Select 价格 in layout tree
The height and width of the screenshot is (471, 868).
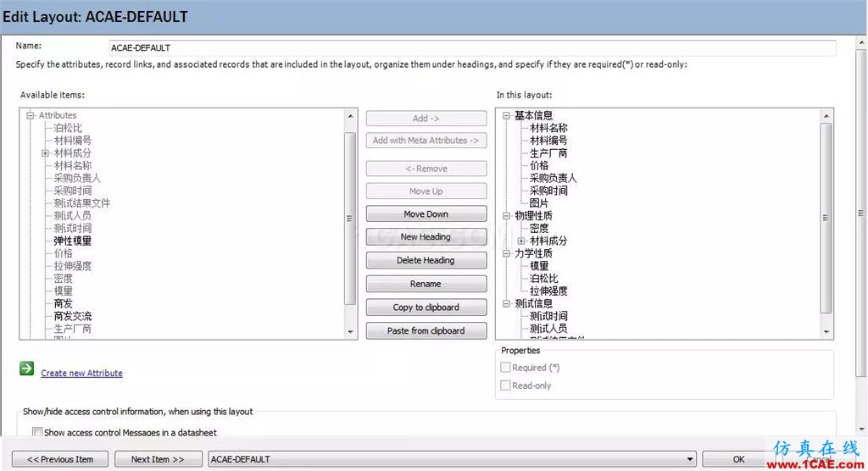539,165
